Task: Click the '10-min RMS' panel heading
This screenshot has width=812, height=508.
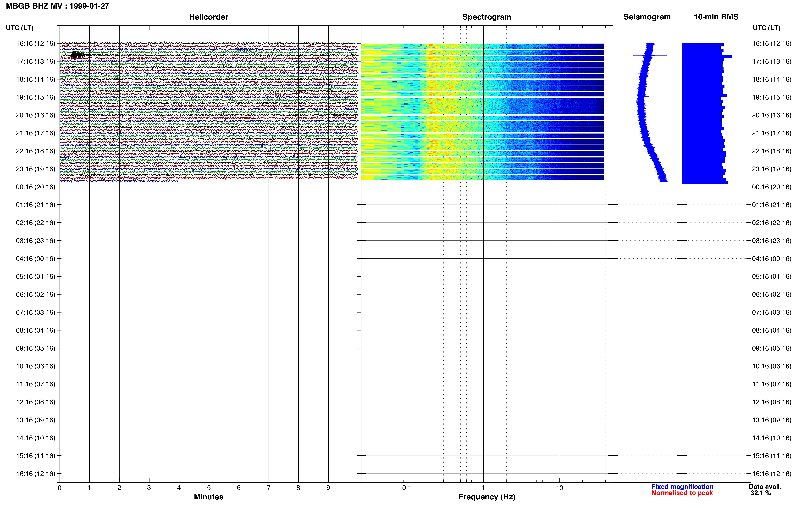Action: [716, 17]
